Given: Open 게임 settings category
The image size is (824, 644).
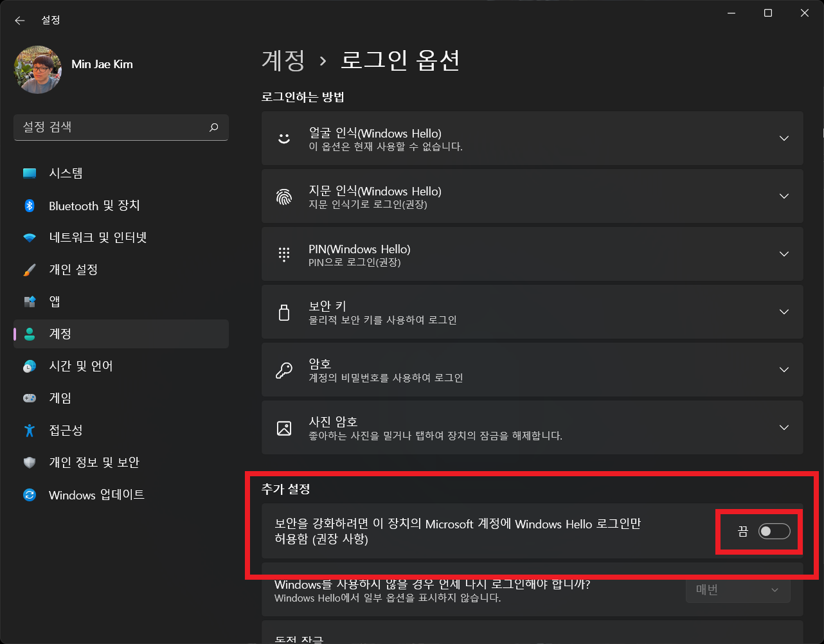Looking at the screenshot, I should [x=121, y=398].
